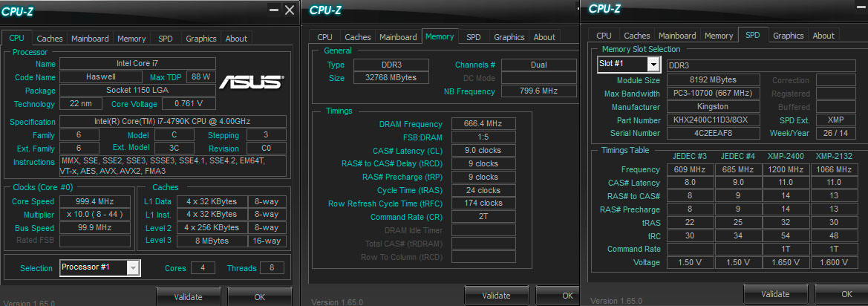Click the Core Voltage value 0.761 V
The width and height of the screenshot is (868, 306).
pos(188,103)
